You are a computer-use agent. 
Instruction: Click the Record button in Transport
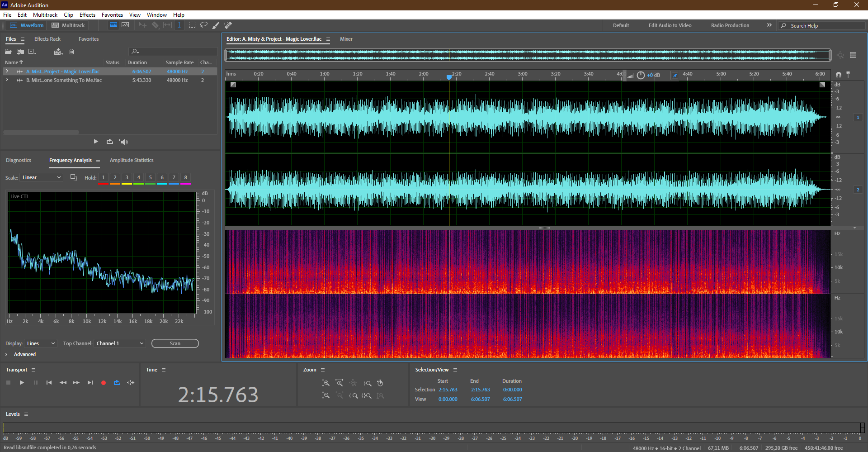pyautogui.click(x=104, y=383)
